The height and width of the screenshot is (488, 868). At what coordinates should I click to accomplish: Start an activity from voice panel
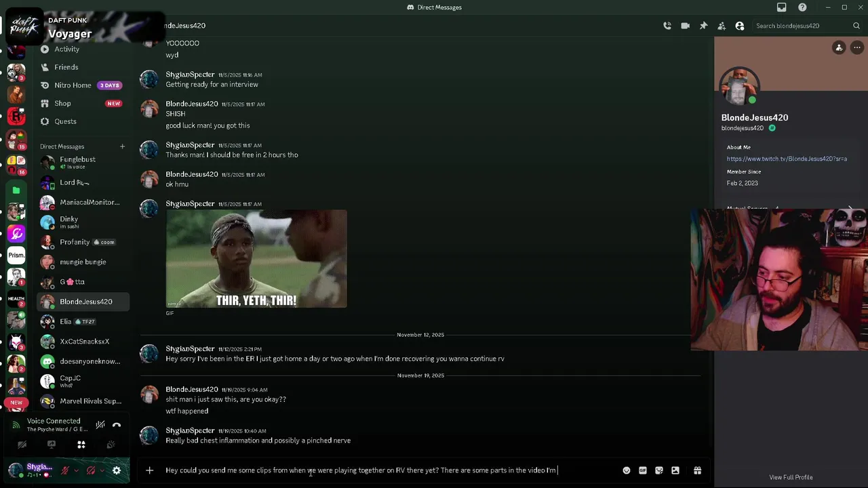click(x=81, y=445)
